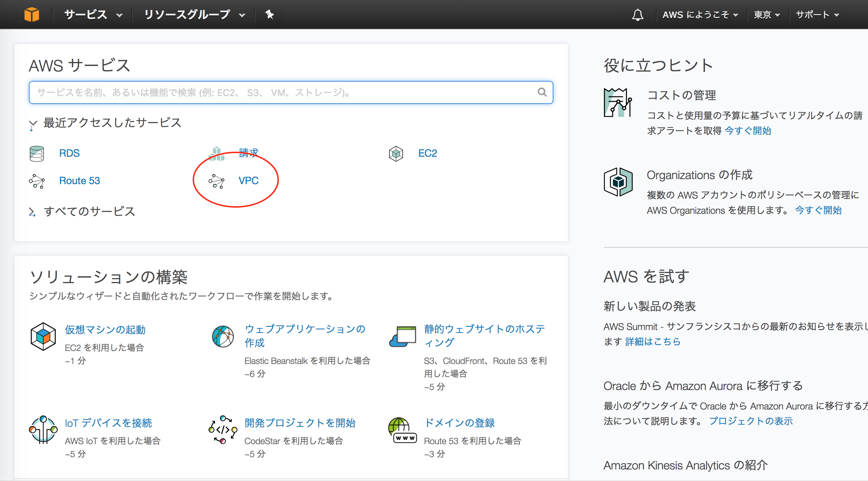
Task: Open 開発プロジェクトを開始 solution link
Action: click(300, 423)
